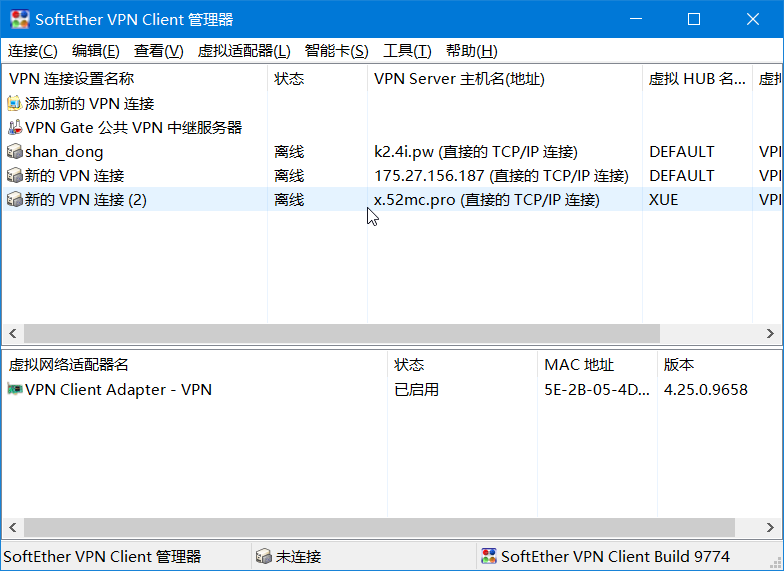Click the 未连接 status bar text
Image resolution: width=784 pixels, height=571 pixels.
(298, 556)
